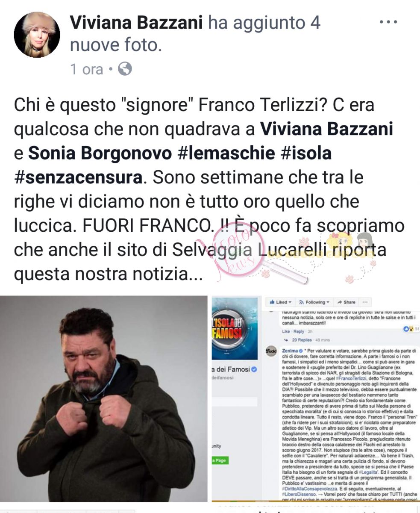The image size is (420, 513).
Task: Click the 1 ora post timestamp
Action: (87, 69)
